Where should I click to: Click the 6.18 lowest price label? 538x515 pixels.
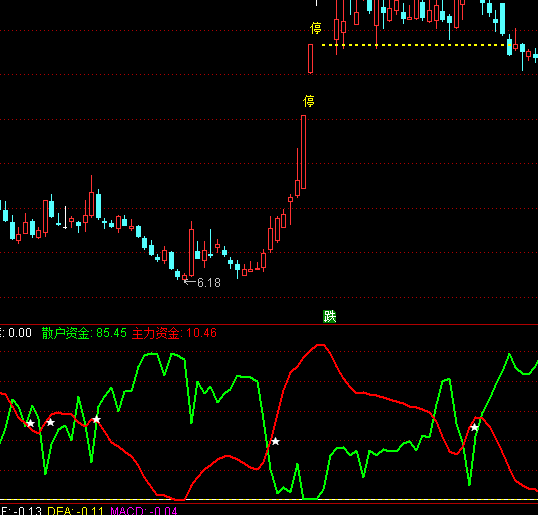[x=209, y=283]
